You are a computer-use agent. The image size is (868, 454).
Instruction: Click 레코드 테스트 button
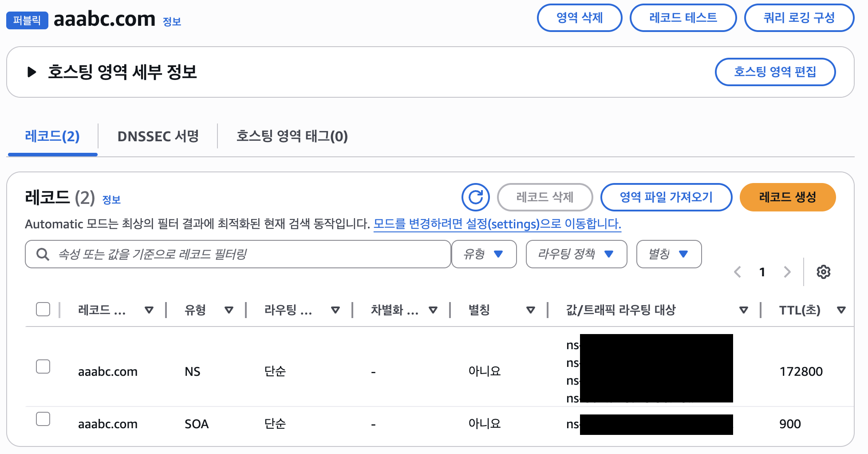click(x=683, y=18)
